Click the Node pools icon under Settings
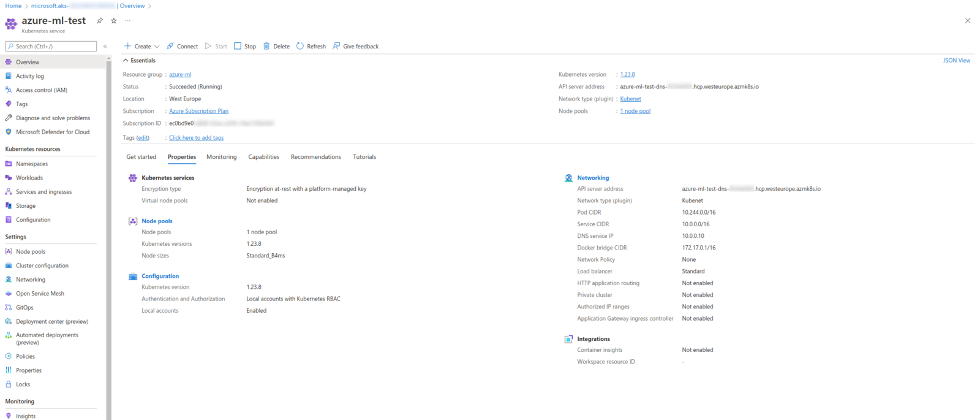 click(x=9, y=251)
